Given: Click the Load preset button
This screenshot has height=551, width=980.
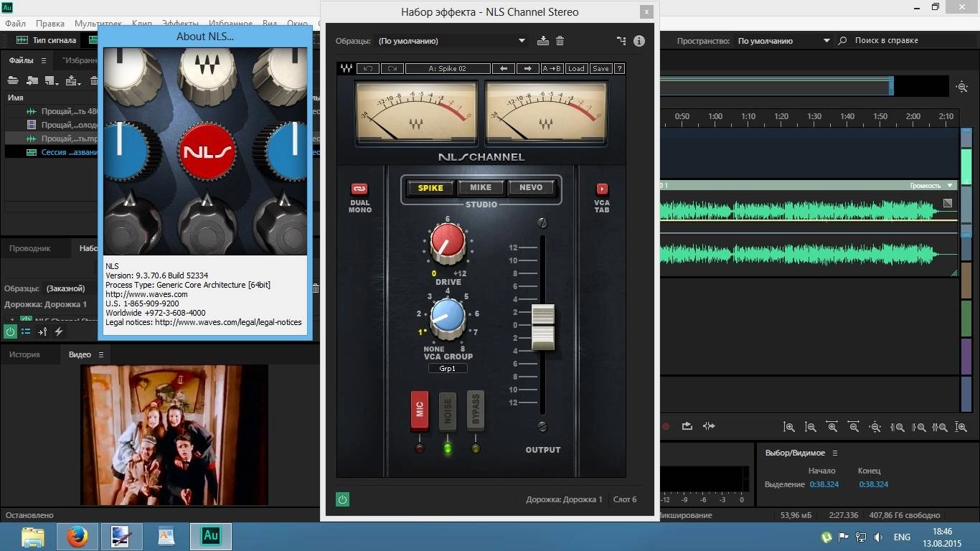Looking at the screenshot, I should point(576,69).
